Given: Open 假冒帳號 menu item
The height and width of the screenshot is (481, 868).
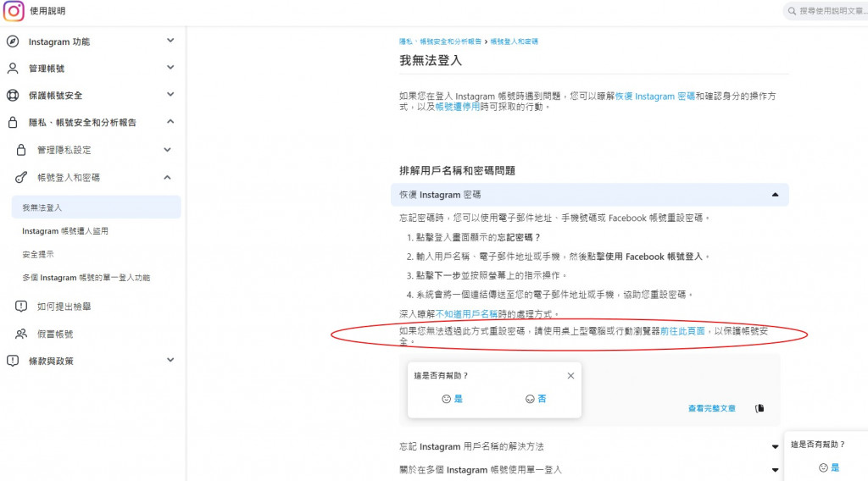Looking at the screenshot, I should pos(55,334).
